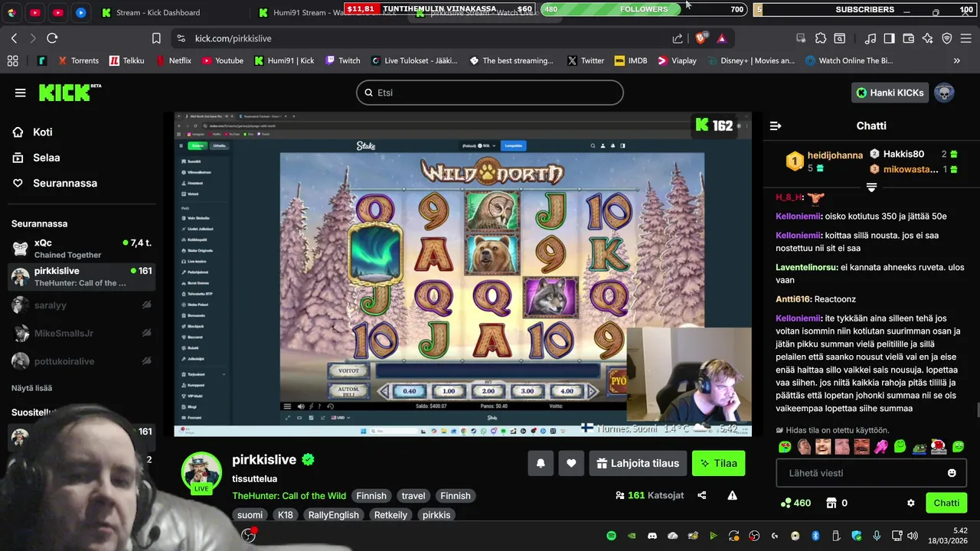Open browser main menu button
This screenshot has height=551, width=980.
pyautogui.click(x=966, y=38)
